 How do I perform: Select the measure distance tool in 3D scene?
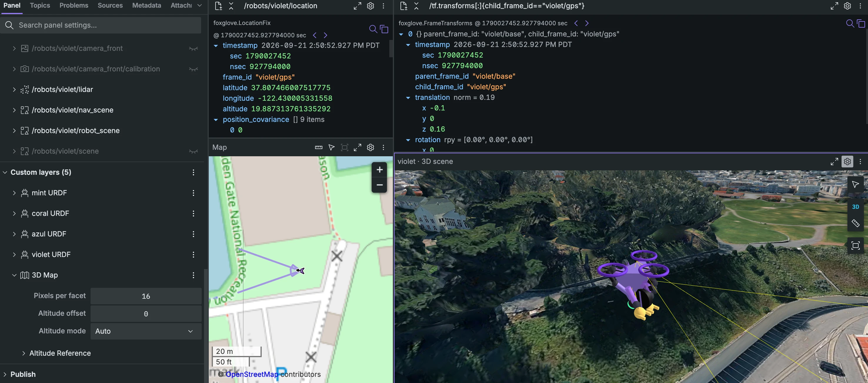(x=855, y=223)
